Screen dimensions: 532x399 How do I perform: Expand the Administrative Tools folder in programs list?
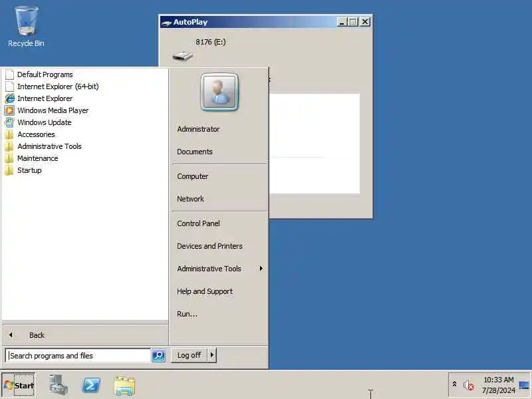[x=49, y=146]
